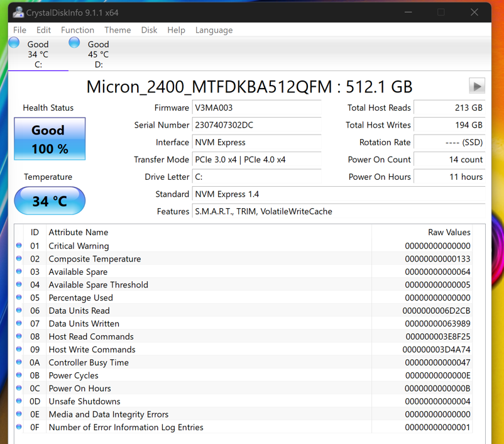The width and height of the screenshot is (504, 444).
Task: Click raw value 000000003D4A74
Action: point(436,350)
